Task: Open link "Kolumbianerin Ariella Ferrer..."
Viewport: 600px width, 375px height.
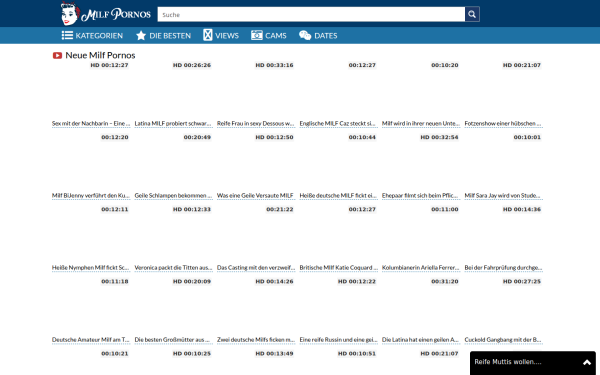Action: tap(421, 267)
